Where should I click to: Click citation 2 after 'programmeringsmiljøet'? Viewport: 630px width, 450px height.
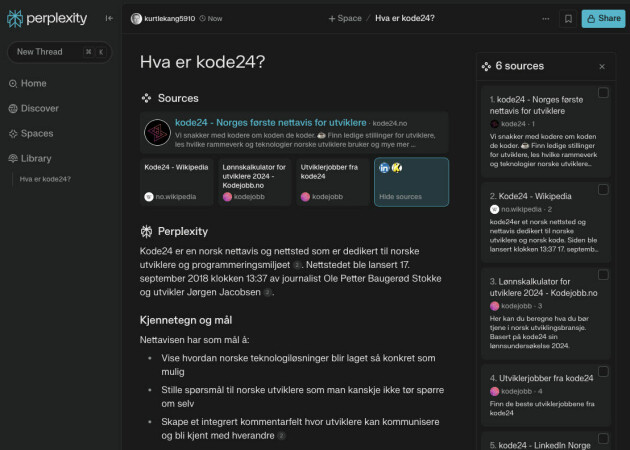tap(297, 265)
